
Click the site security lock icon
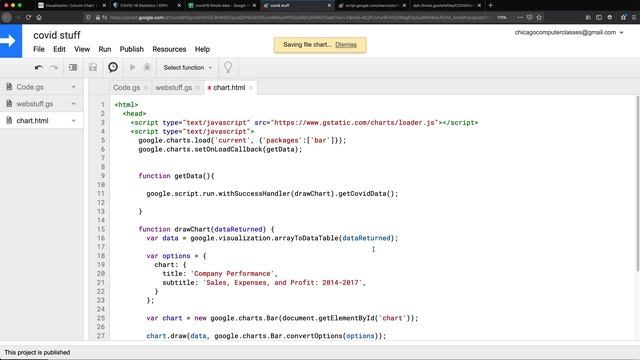(x=98, y=18)
